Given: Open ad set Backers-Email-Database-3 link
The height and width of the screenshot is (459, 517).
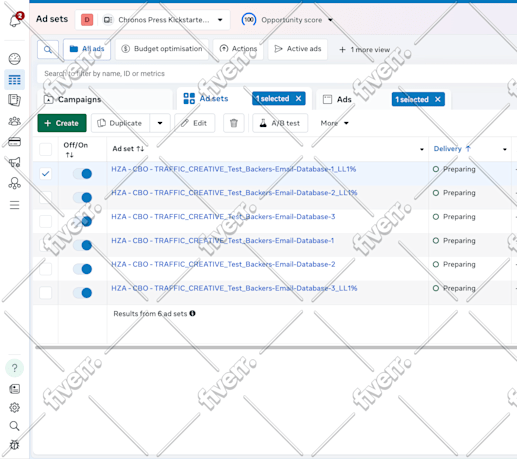Looking at the screenshot, I should tap(223, 217).
